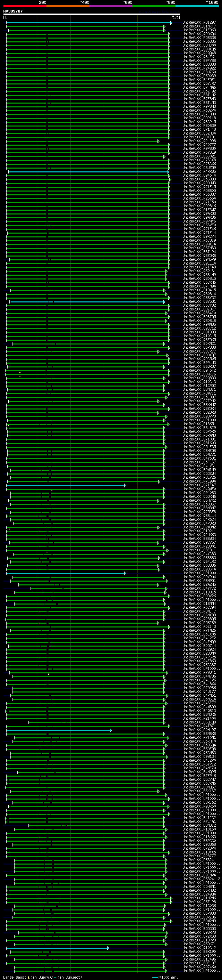Select hit label UniRef100_P56333

click(199, 180)
